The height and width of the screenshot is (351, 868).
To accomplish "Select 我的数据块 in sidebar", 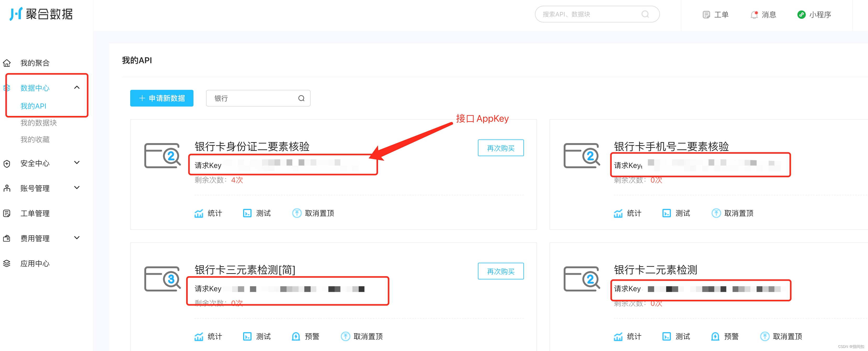I will coord(38,123).
